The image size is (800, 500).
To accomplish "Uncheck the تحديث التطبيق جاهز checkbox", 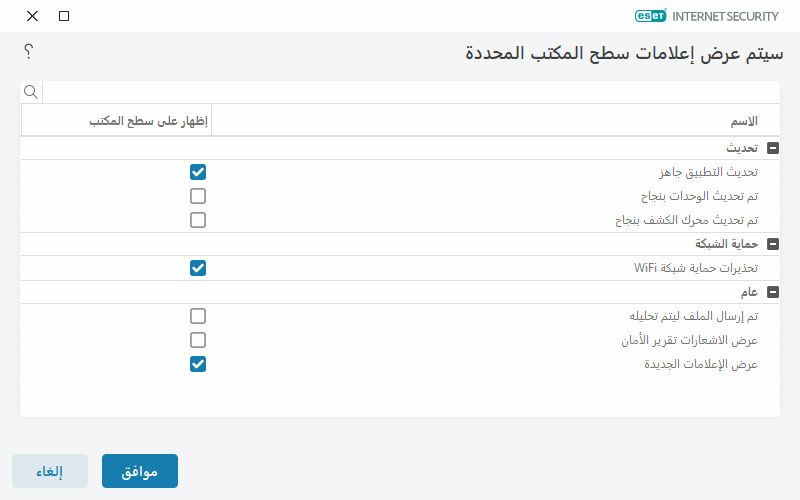I will click(198, 172).
